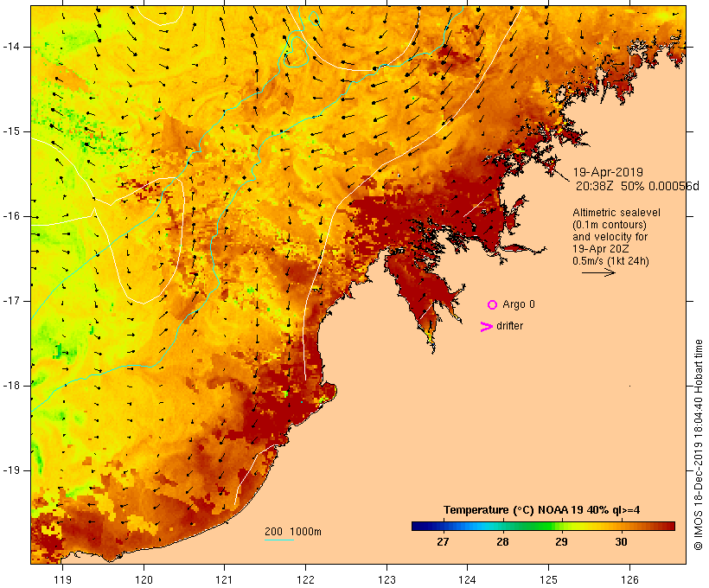Click longitude axis label 121

pos(224,580)
